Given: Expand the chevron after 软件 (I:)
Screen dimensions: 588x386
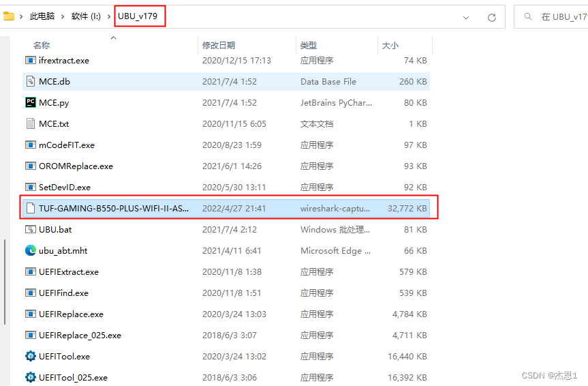Looking at the screenshot, I should coord(109,16).
